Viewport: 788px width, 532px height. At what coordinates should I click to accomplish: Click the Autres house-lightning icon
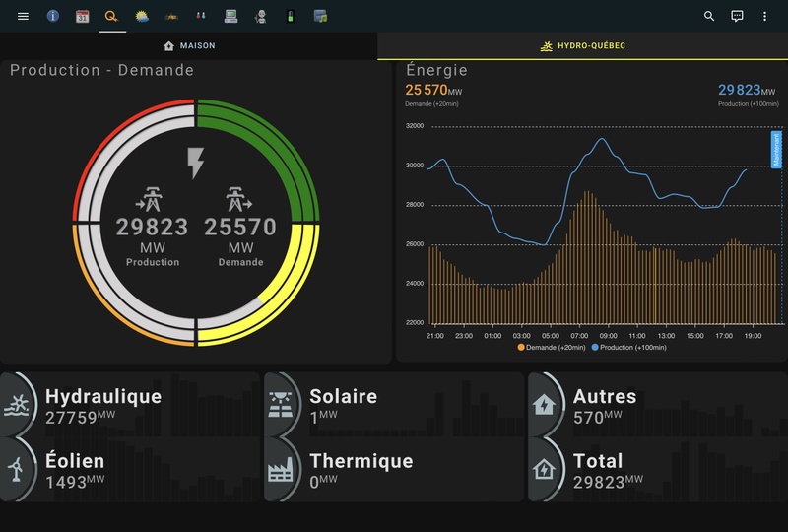click(545, 405)
